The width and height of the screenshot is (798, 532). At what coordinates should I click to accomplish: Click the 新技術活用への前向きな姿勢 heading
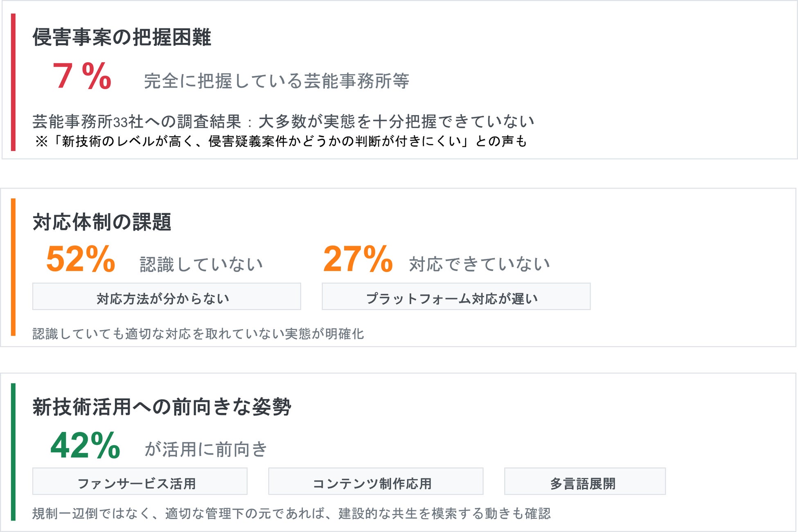[x=162, y=407]
